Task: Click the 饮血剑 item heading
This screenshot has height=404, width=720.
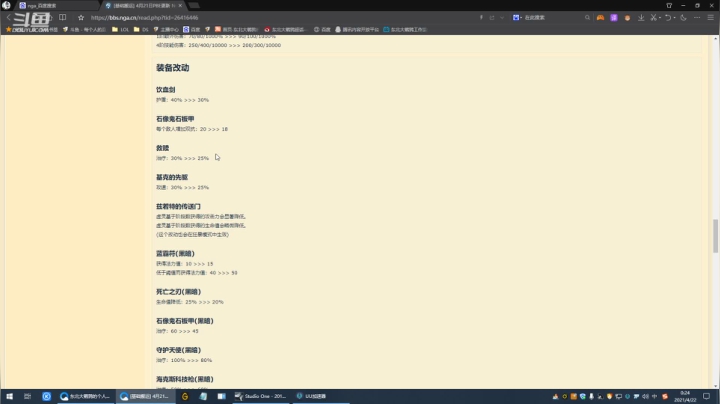Action: pos(165,90)
